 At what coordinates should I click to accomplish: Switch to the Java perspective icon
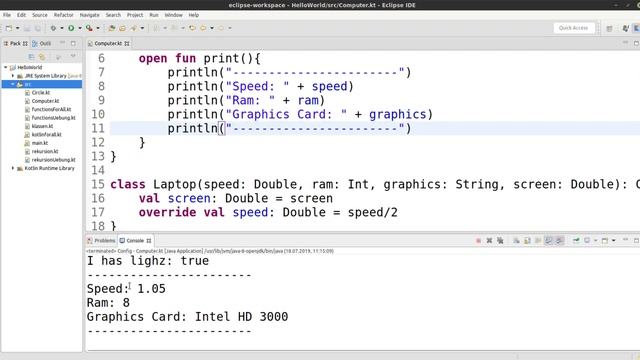[625, 28]
